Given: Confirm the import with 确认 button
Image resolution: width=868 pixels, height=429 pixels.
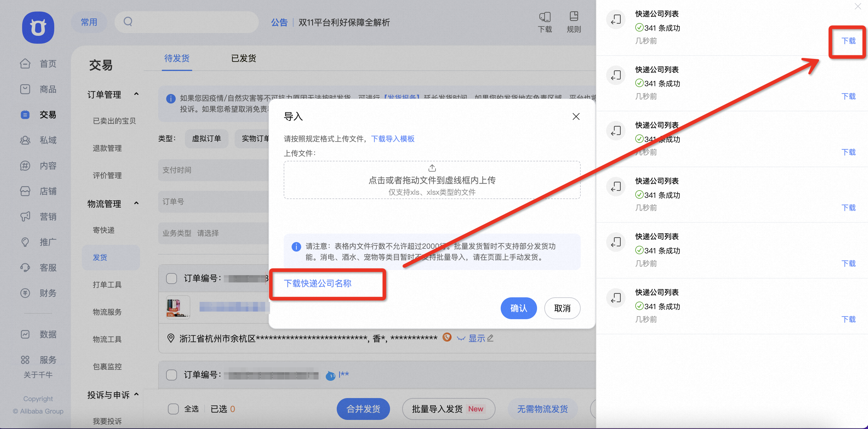Looking at the screenshot, I should click(x=519, y=308).
